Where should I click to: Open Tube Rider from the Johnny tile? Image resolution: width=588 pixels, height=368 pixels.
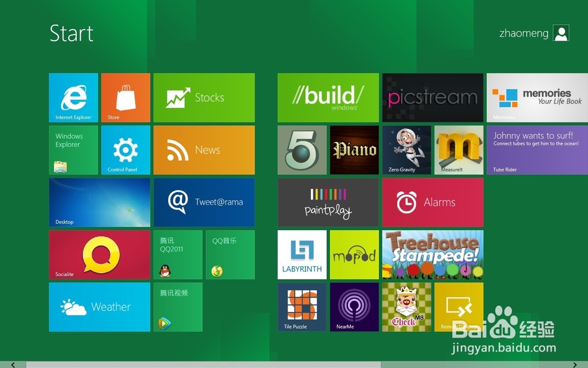[536, 150]
